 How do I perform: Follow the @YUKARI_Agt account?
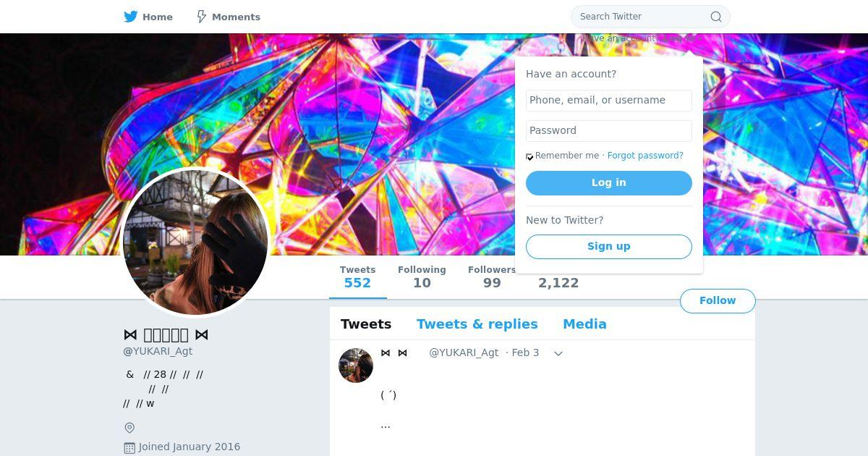(718, 301)
